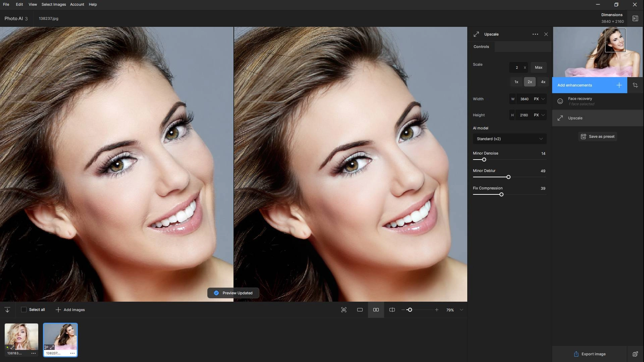This screenshot has height=362, width=644.
Task: Open the File menu
Action: click(6, 4)
